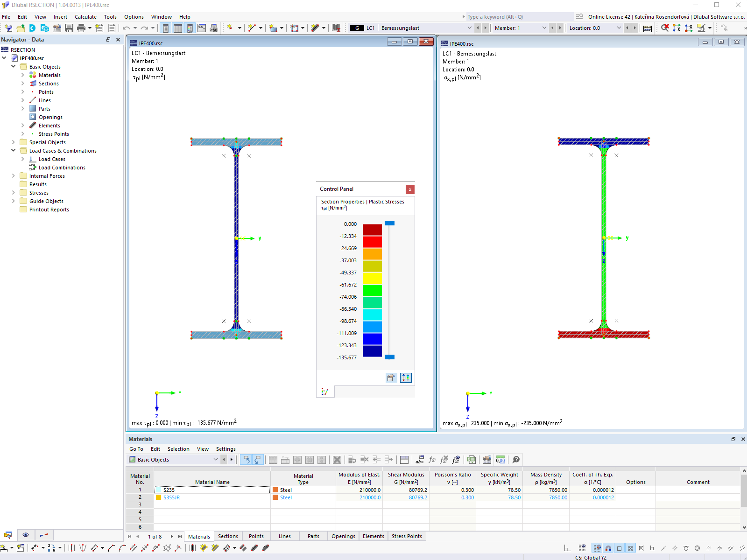
Task: Collapse the Load Cases & Combinations tree node
Action: pyautogui.click(x=14, y=151)
